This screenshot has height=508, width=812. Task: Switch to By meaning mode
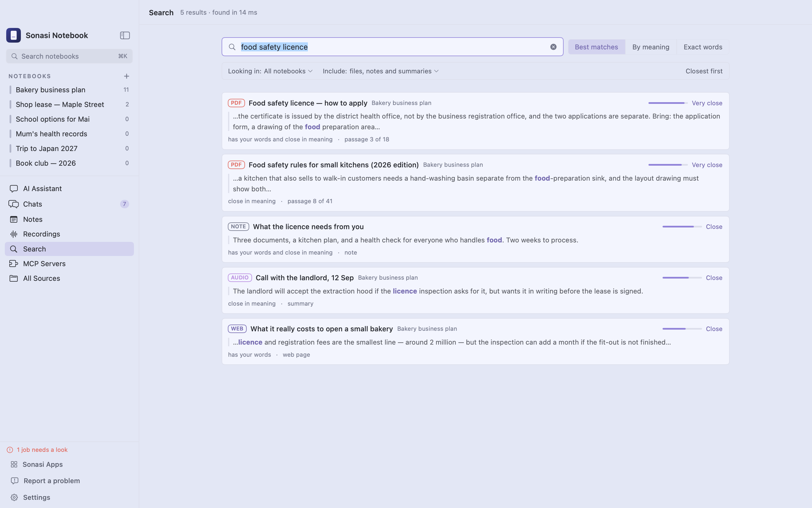[651, 47]
